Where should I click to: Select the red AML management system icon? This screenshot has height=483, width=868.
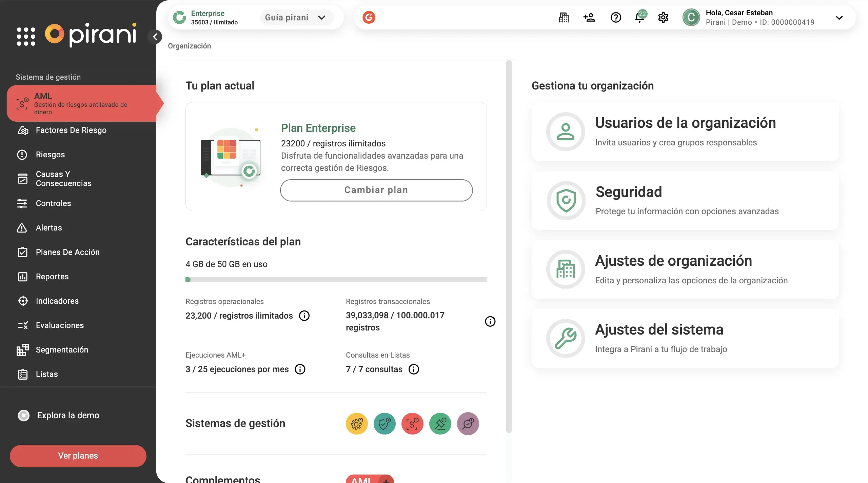point(412,424)
